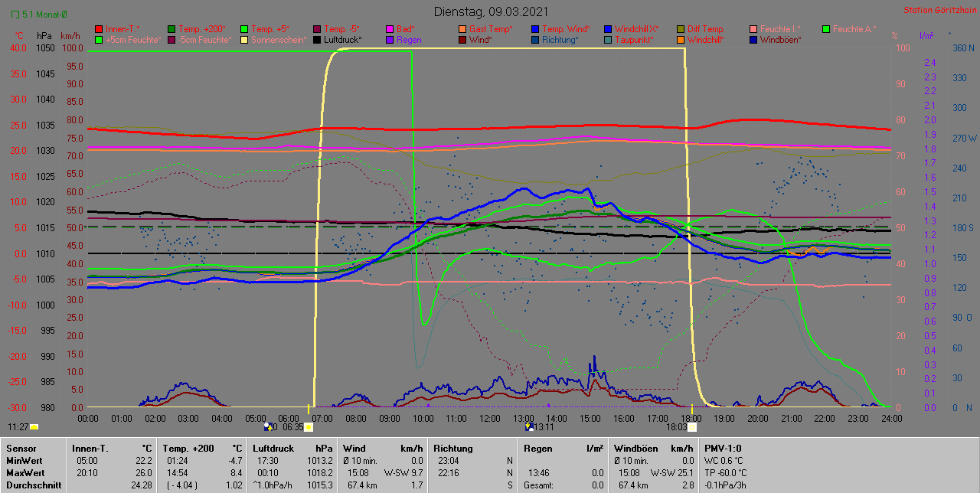Toggle the Temp. -5 series label
The image size is (980, 493).
342,29
